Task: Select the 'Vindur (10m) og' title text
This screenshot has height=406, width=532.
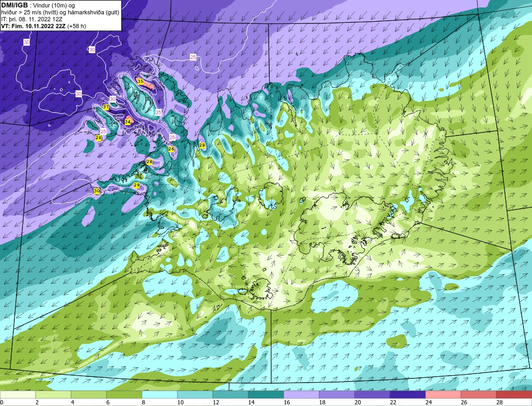Action: 54,6
